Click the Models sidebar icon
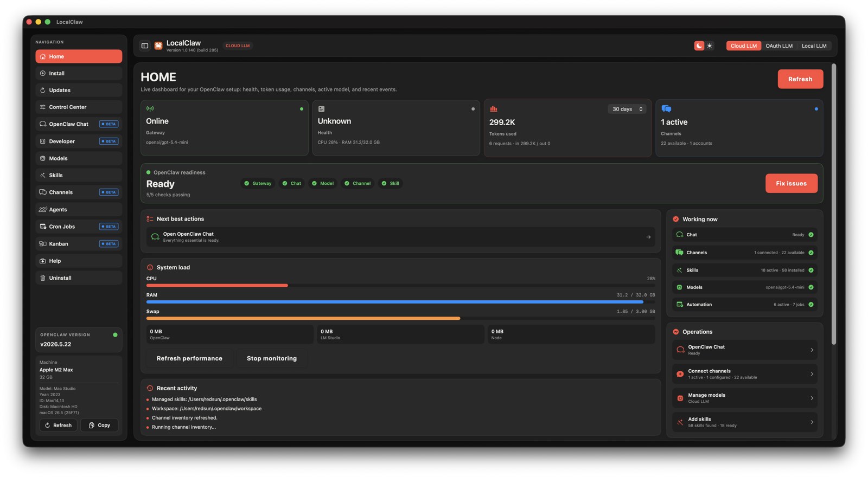 click(43, 158)
